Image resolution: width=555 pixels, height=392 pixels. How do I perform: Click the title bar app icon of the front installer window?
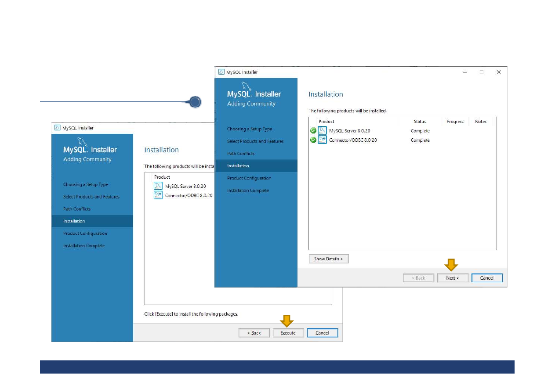pyautogui.click(x=221, y=72)
